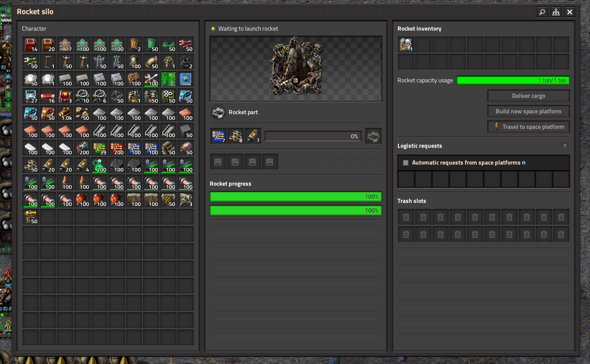Pick red chest stack of 14
590x364 pixels.
click(31, 45)
